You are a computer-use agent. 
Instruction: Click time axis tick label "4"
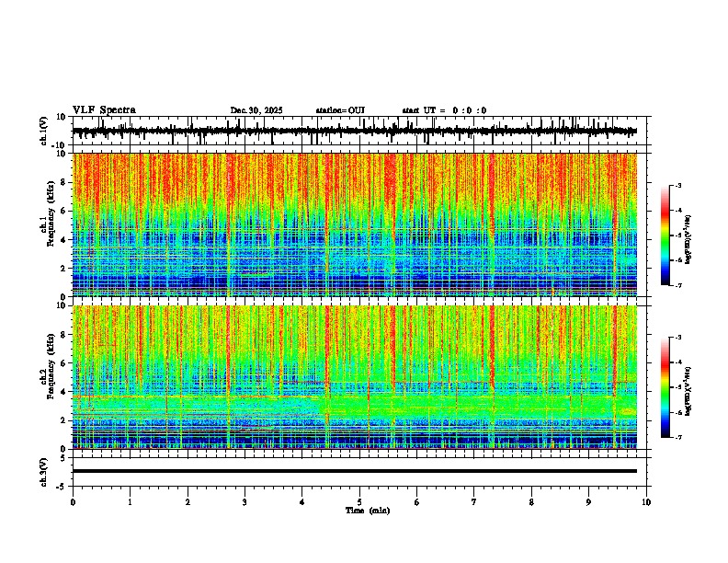point(302,502)
